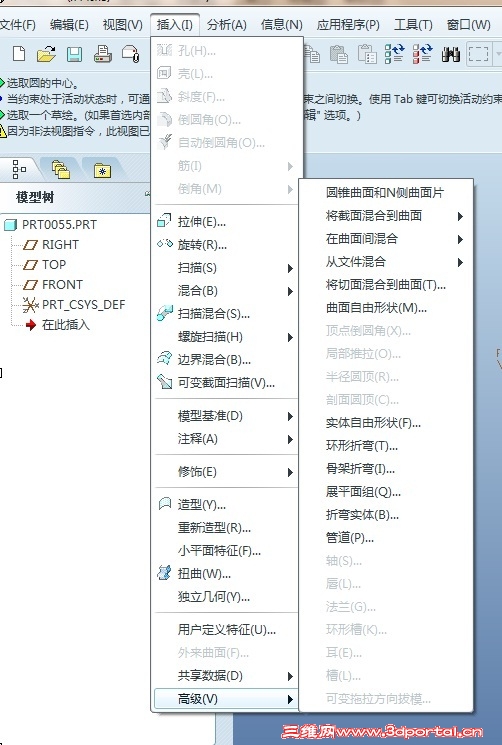Click the Open folder toolbar icon
The image size is (502, 745).
tap(47, 54)
